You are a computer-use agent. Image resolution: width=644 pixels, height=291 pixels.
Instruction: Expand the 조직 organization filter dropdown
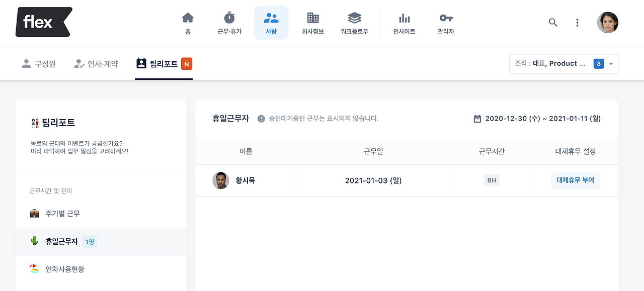point(563,64)
